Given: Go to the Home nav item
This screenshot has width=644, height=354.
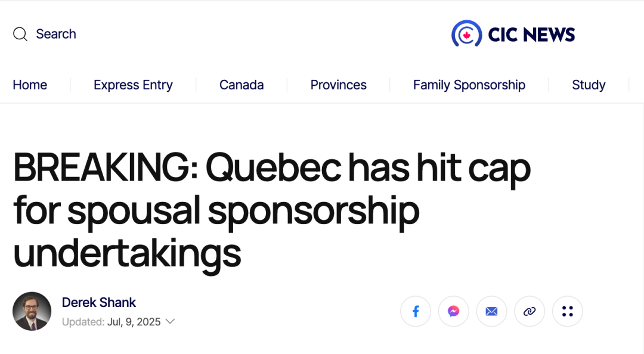Looking at the screenshot, I should 30,85.
